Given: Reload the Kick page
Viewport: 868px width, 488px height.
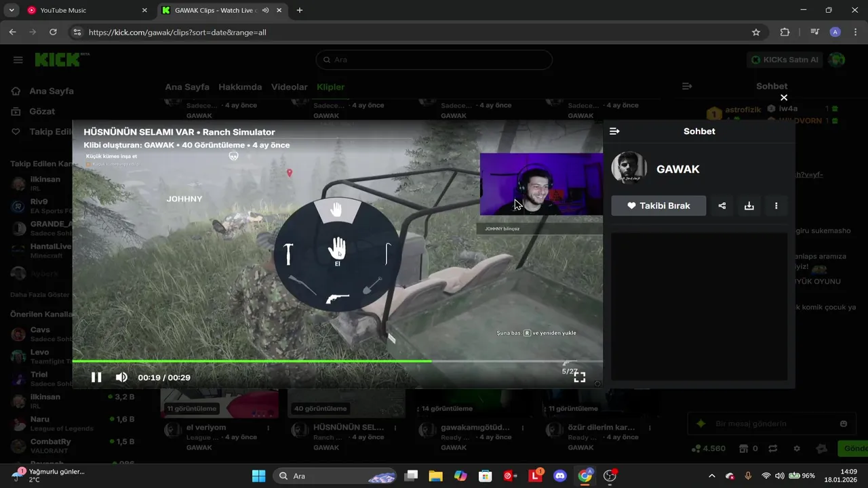Looking at the screenshot, I should (x=53, y=32).
